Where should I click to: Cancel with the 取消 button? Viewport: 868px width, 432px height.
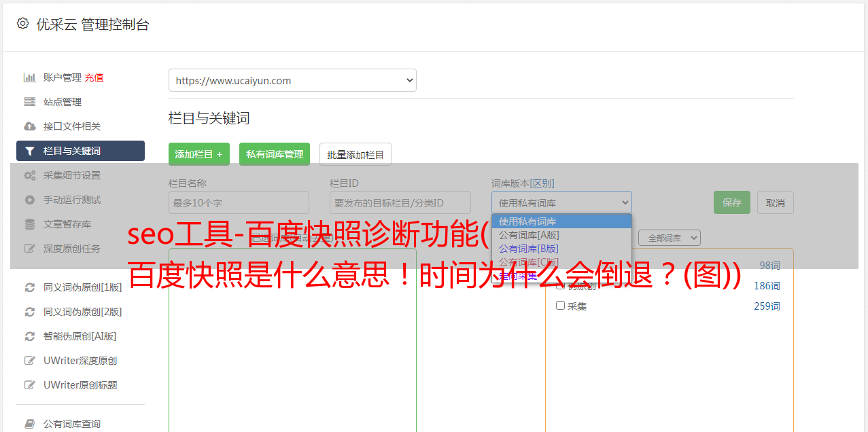pos(776,202)
